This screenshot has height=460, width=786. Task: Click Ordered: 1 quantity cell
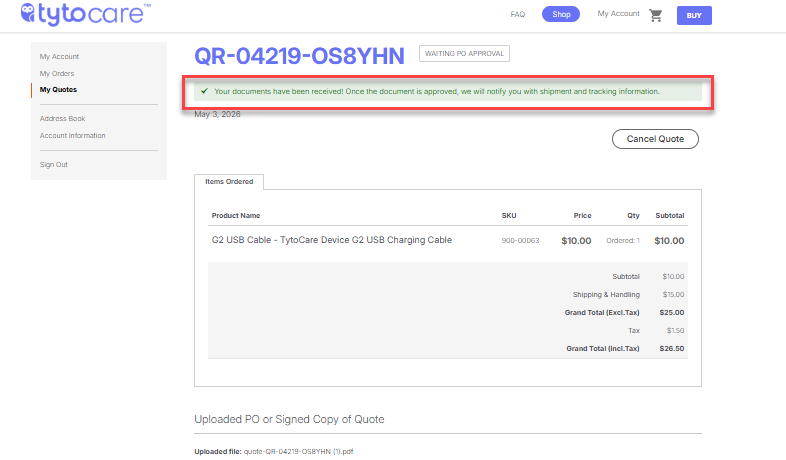(x=623, y=241)
